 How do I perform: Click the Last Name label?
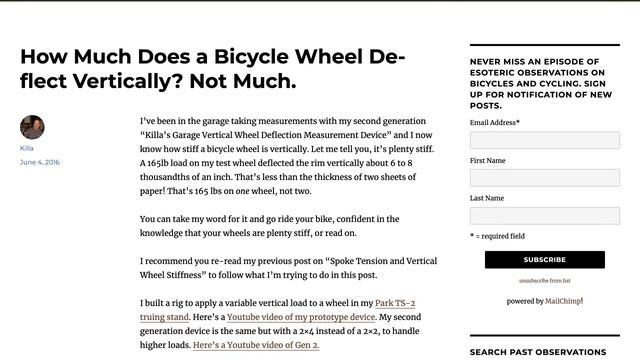click(487, 198)
